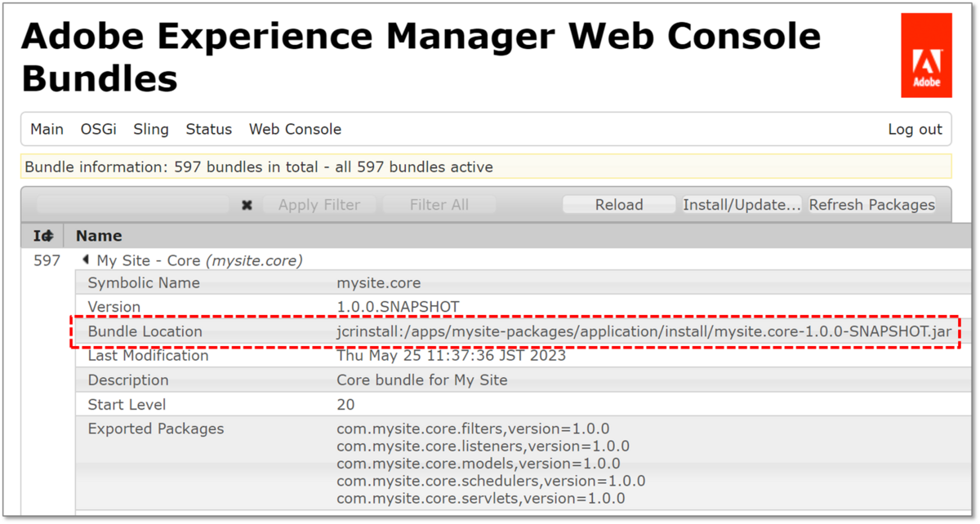The width and height of the screenshot is (980, 524).
Task: Select the Start Level value 20
Action: click(345, 405)
